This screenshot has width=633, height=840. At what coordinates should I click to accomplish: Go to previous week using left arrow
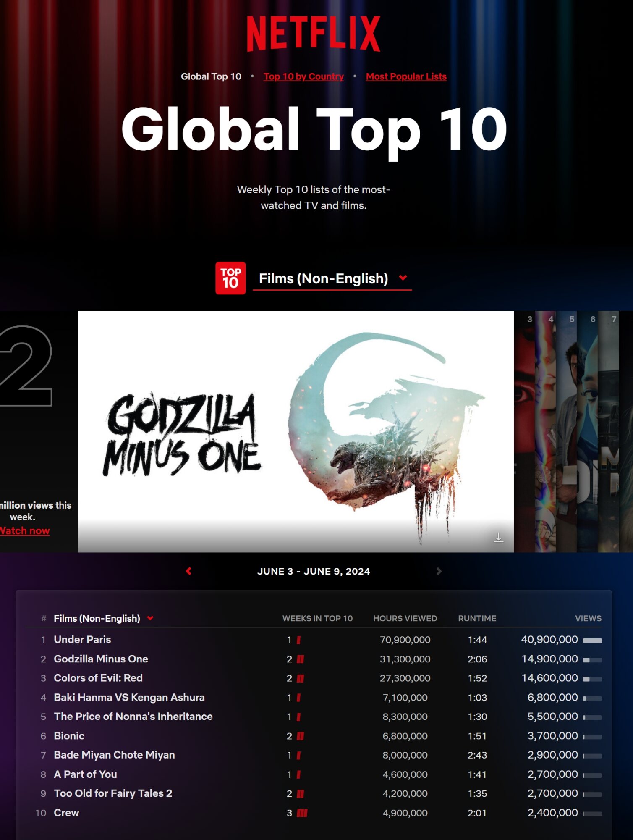(189, 571)
